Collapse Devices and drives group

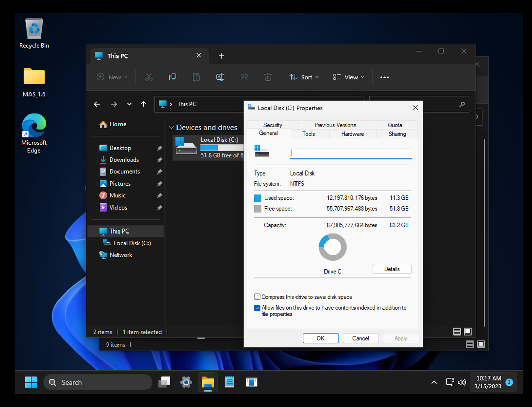(x=171, y=128)
